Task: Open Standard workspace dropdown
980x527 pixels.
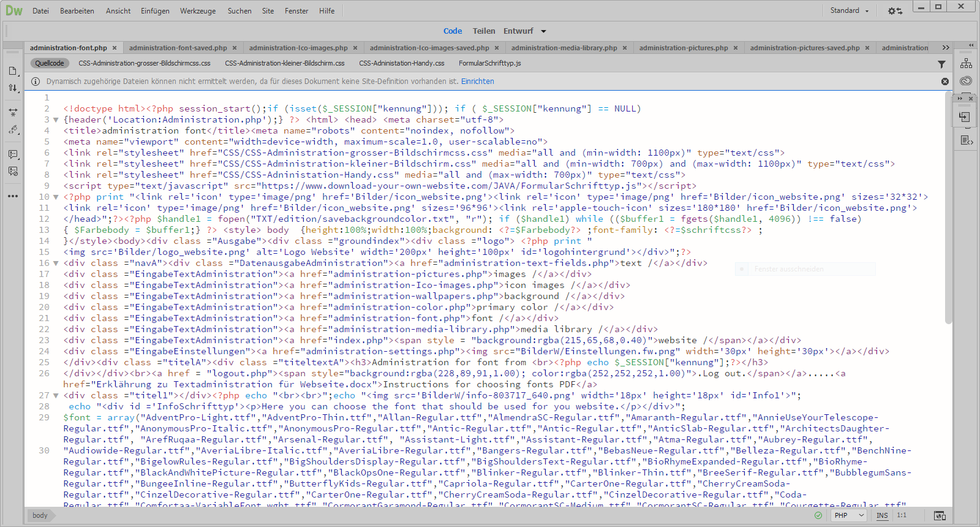Action: pos(850,10)
